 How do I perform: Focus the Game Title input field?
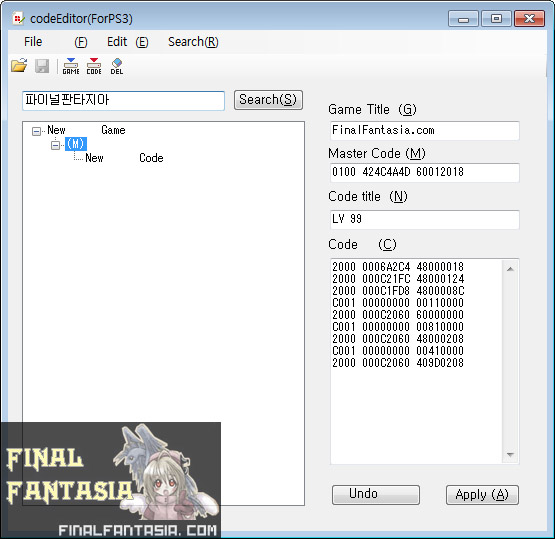tap(424, 131)
